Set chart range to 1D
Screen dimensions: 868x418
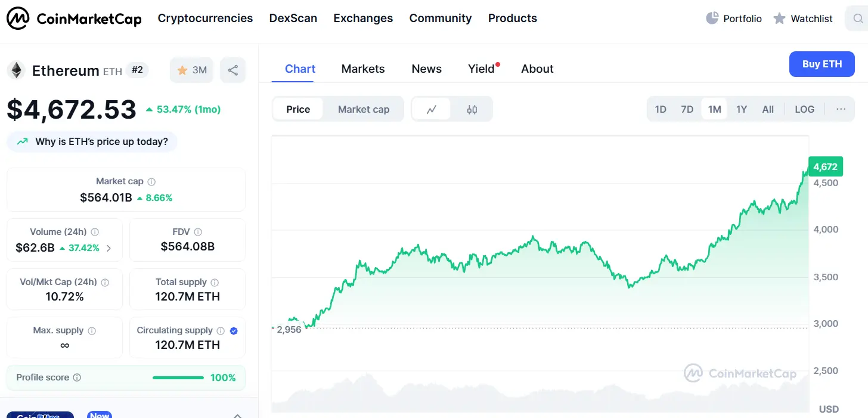point(661,109)
